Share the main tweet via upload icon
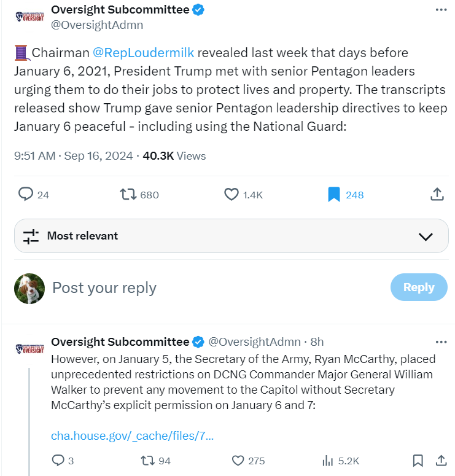This screenshot has width=455, height=476. tap(437, 195)
